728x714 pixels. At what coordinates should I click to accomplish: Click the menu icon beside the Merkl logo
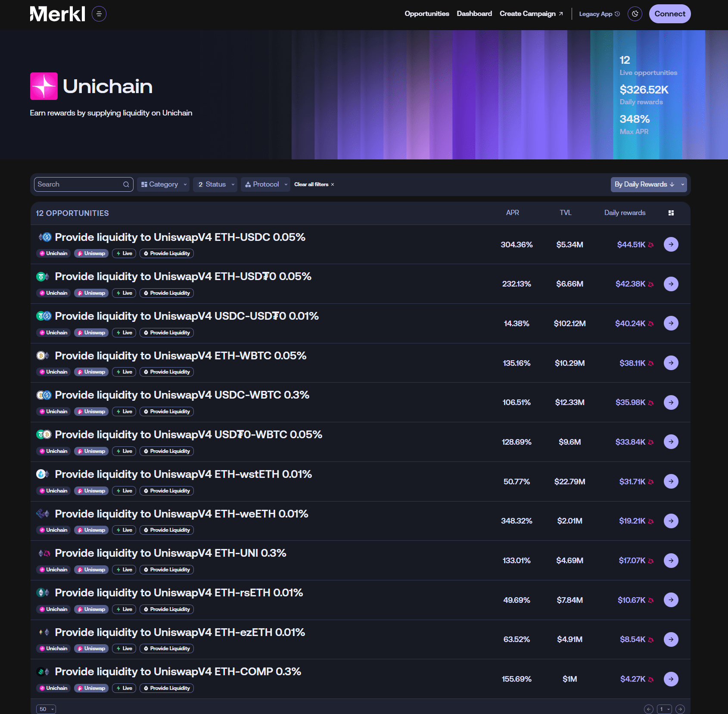pyautogui.click(x=99, y=13)
